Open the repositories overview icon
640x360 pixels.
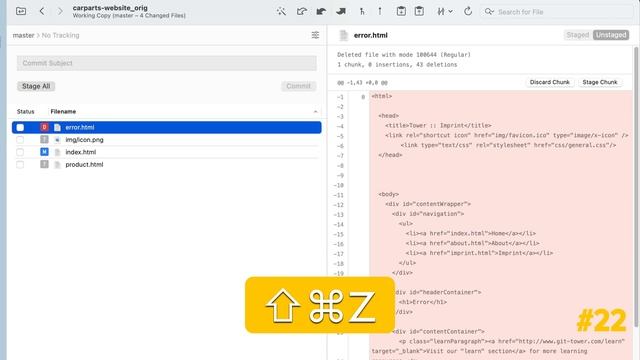21,11
